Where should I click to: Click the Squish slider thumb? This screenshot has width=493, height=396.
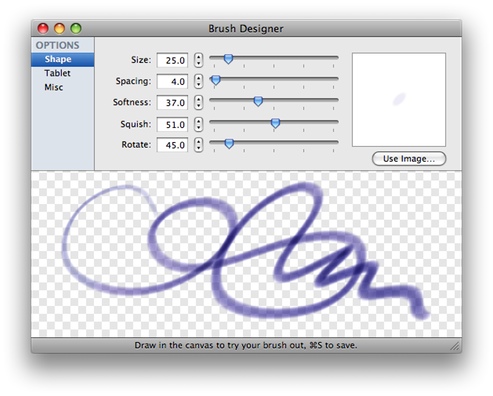(275, 123)
